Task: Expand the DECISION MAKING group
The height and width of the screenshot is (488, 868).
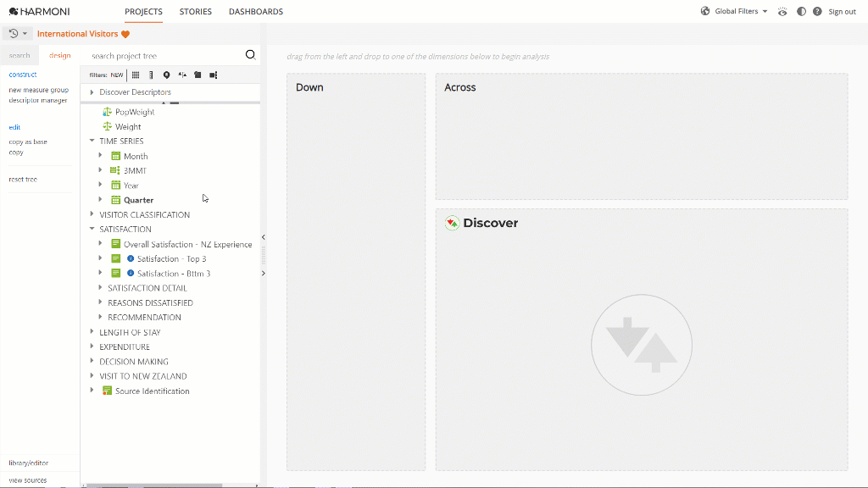Action: (92, 361)
